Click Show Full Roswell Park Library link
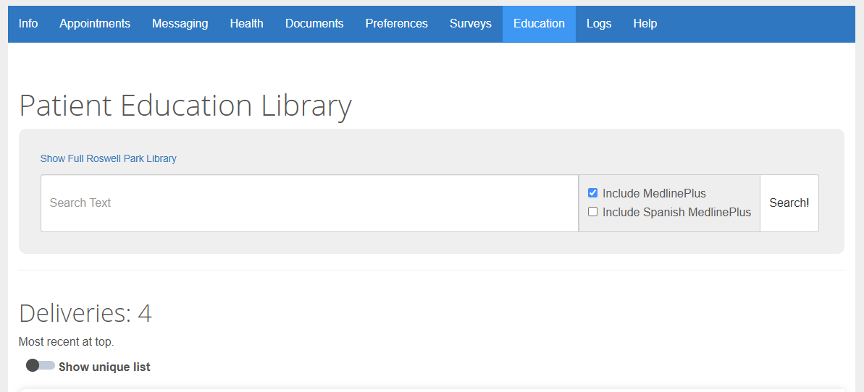This screenshot has height=392, width=864. tap(108, 159)
